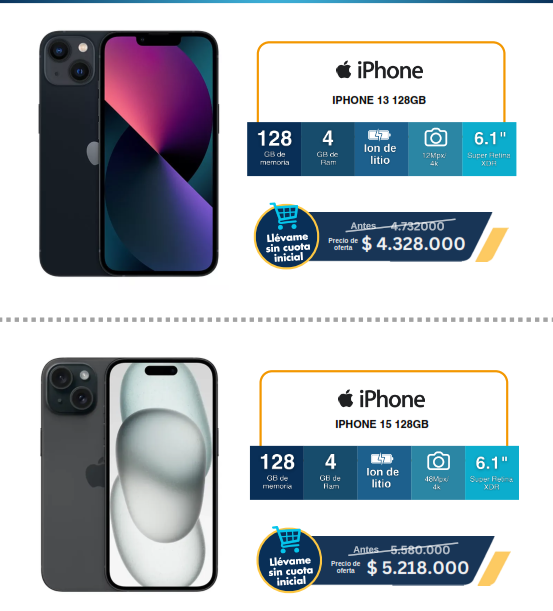Open the iPhone 15 black product image
The height and width of the screenshot is (611, 553).
[129, 475]
